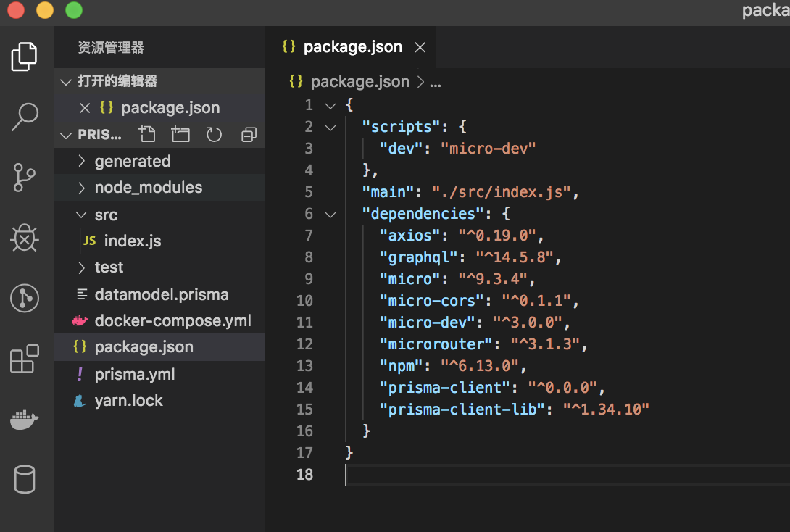Collapse the src folder

coord(106,215)
